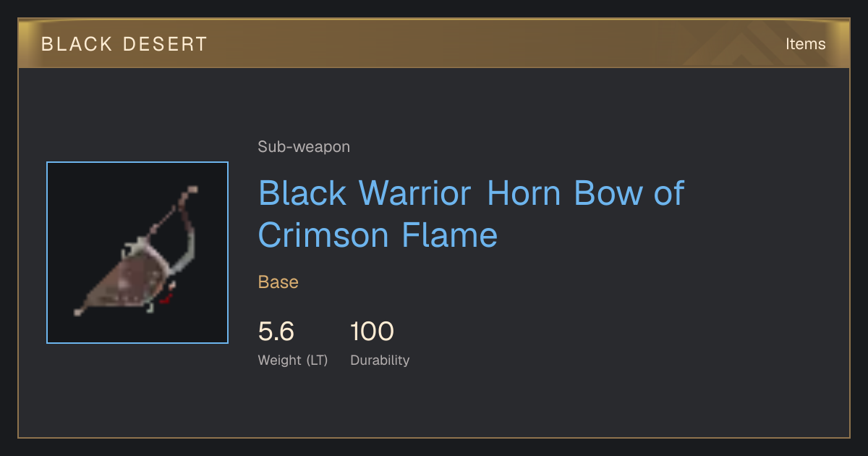Viewport: 868px width, 456px height.
Task: Click the BLACK DESERT title
Action: 124,44
